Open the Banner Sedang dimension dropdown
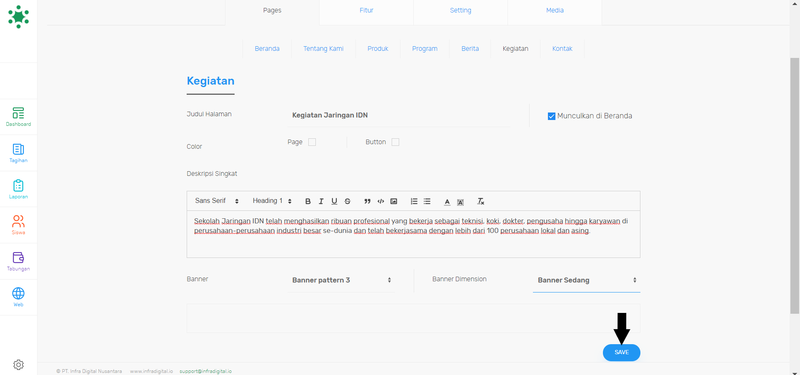 point(586,280)
